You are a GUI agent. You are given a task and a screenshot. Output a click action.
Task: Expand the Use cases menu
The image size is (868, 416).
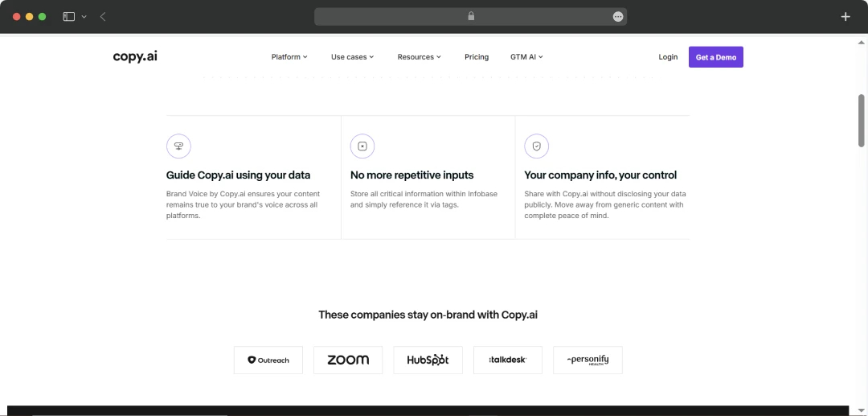tap(353, 57)
